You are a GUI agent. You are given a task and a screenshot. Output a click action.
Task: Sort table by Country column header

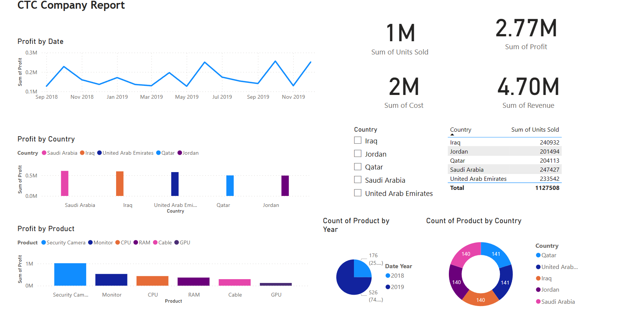pos(460,130)
